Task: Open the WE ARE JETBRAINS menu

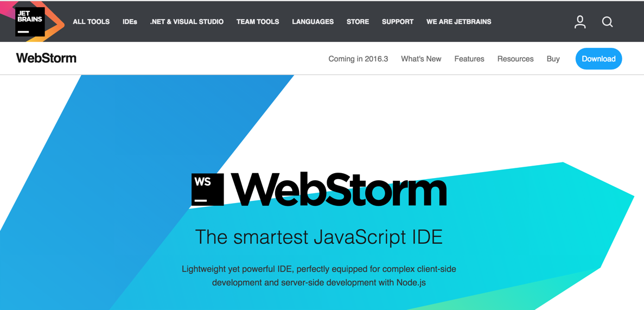Action: click(x=459, y=22)
